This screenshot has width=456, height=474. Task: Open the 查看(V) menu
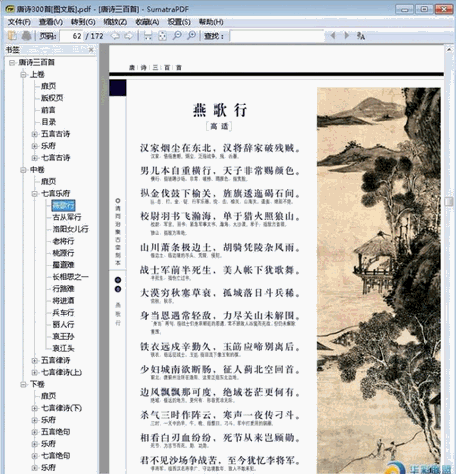coord(51,22)
